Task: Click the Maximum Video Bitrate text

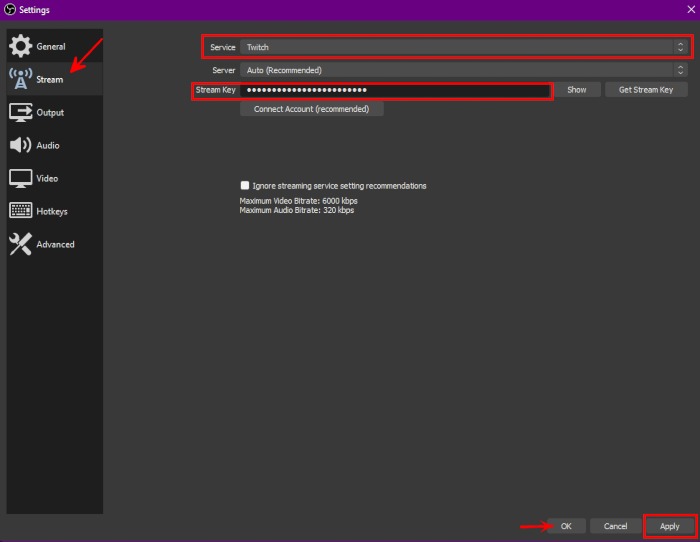Action: coord(298,201)
